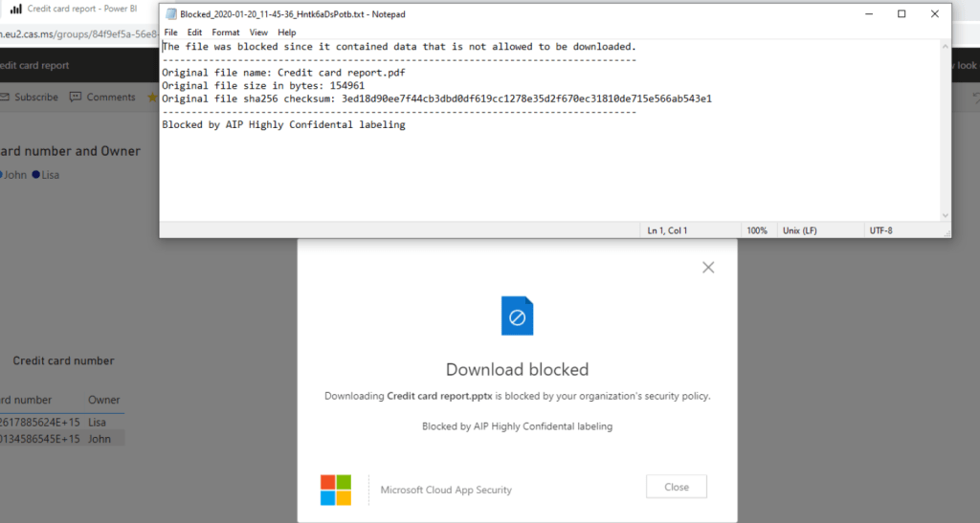Open the Edit menu in Notepad

click(x=194, y=33)
